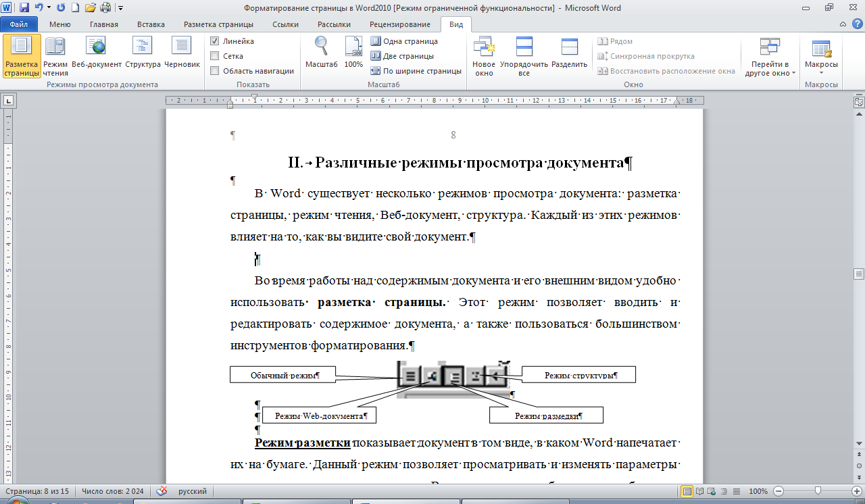Switch to the Ссылки tab
Screen dimensions: 865x504
tap(286, 24)
